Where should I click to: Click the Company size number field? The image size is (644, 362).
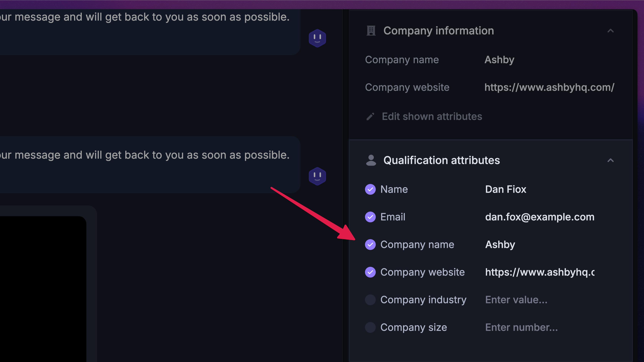[522, 327]
